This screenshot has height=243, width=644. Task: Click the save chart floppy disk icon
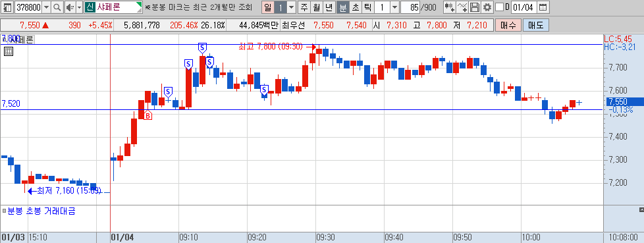[475, 7]
